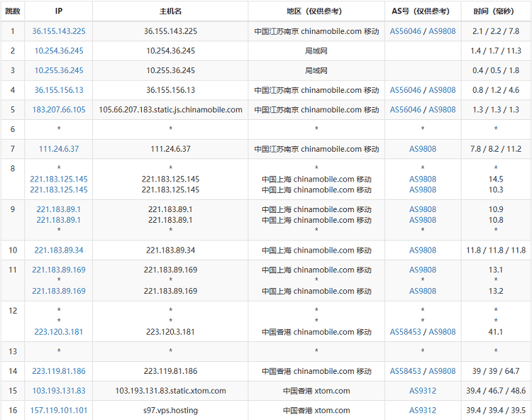Image resolution: width=532 pixels, height=420 pixels.
Task: Select hostname 103.193.131.83.static.xtom.com
Action: [170, 391]
